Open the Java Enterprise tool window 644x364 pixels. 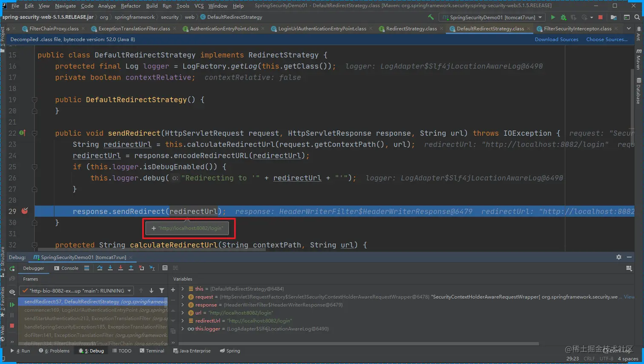coord(192,351)
